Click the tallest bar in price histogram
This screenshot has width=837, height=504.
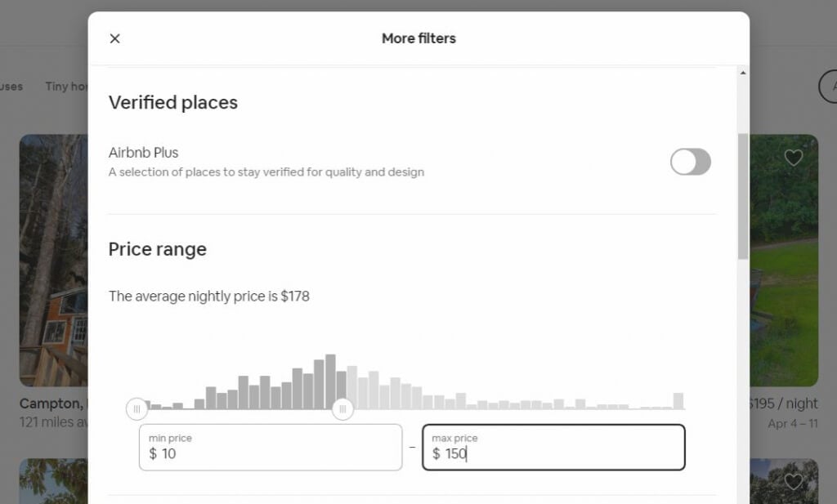pos(331,382)
